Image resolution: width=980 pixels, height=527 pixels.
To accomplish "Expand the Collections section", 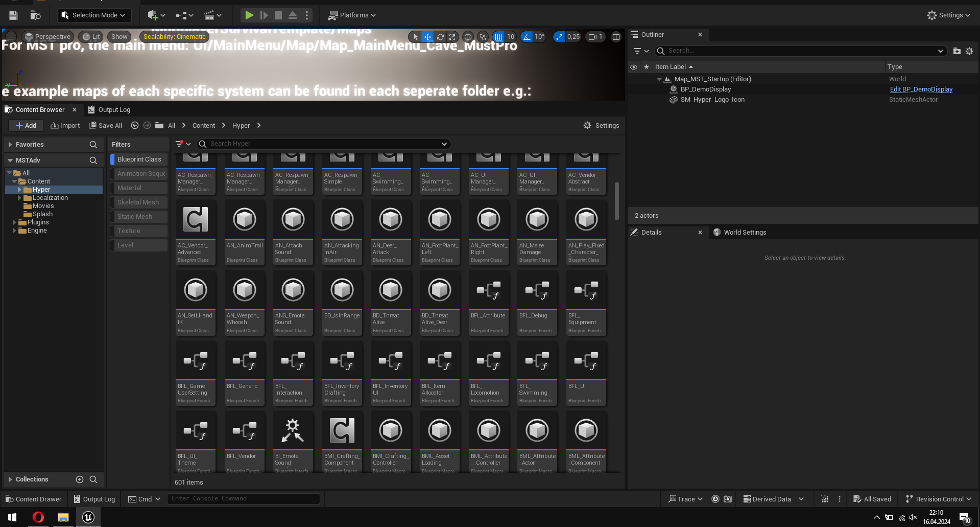I will click(10, 479).
